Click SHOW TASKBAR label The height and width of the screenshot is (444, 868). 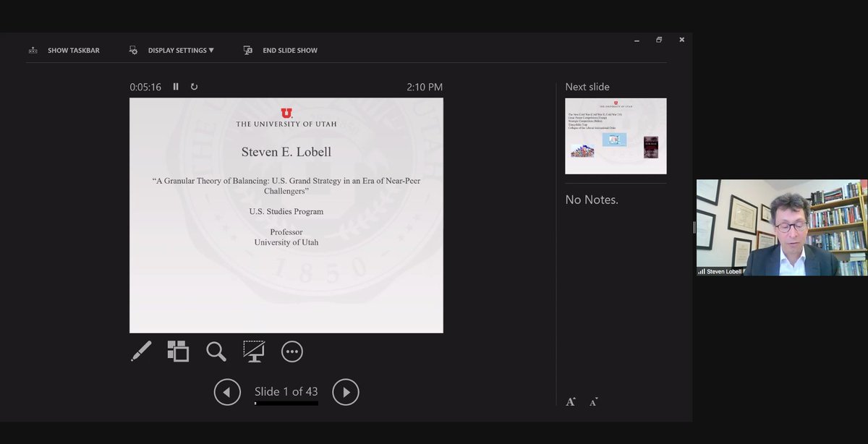[74, 51]
